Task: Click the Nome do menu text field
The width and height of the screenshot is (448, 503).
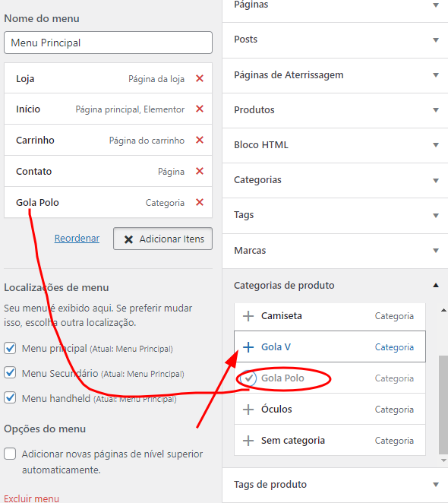Action: (x=108, y=43)
